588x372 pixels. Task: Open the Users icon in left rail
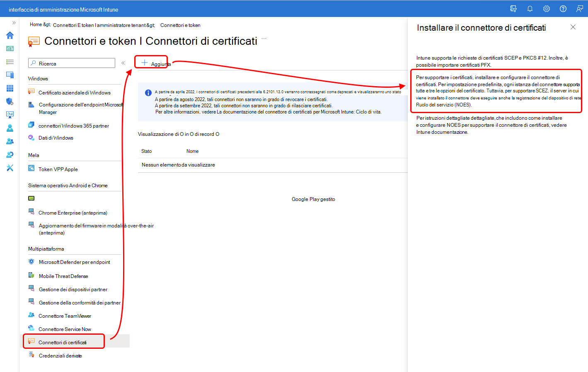pyautogui.click(x=10, y=128)
